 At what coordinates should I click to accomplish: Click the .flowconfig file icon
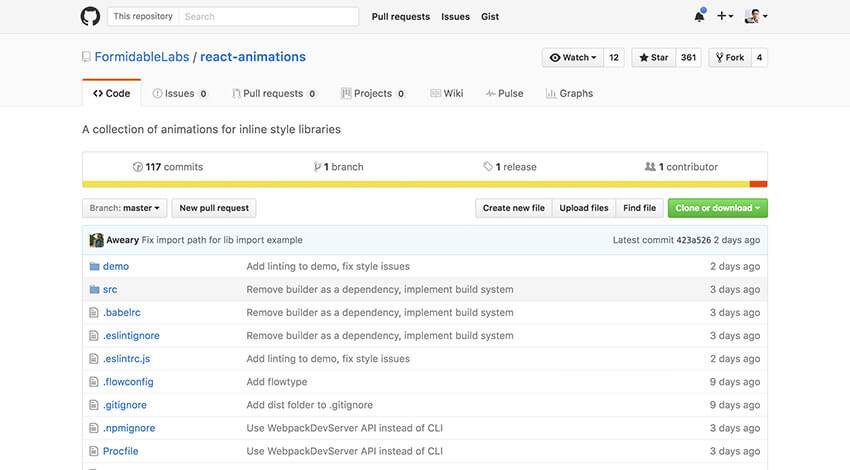pos(94,382)
